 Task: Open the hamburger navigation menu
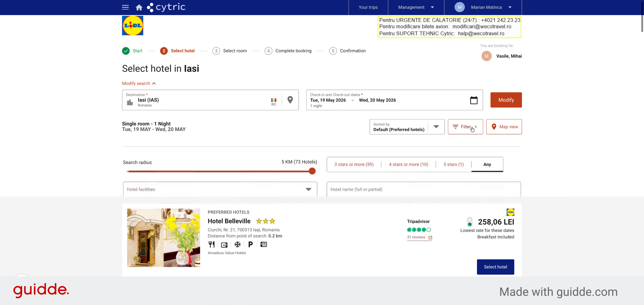click(125, 7)
